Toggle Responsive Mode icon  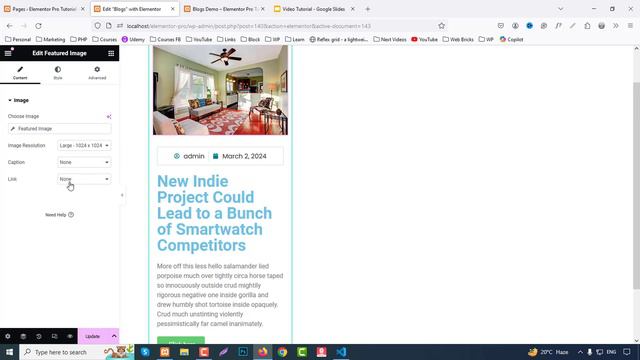click(x=54, y=336)
